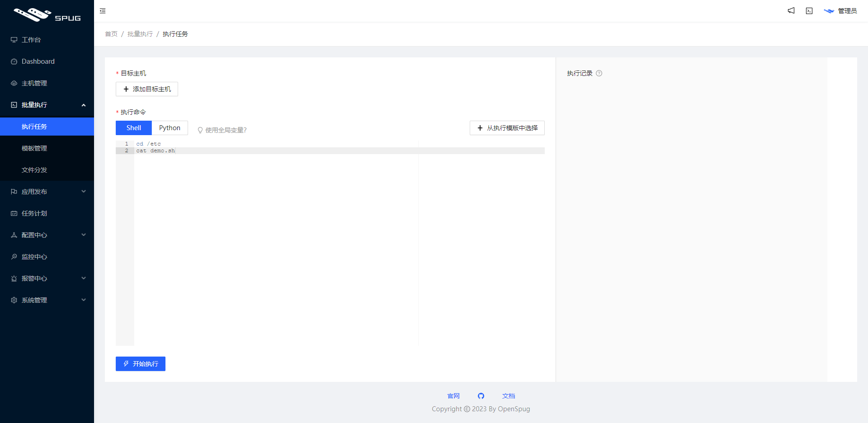Screen dimensions: 868x423
Task: Click the 执行任务 breadcrumb text
Action: (x=175, y=34)
